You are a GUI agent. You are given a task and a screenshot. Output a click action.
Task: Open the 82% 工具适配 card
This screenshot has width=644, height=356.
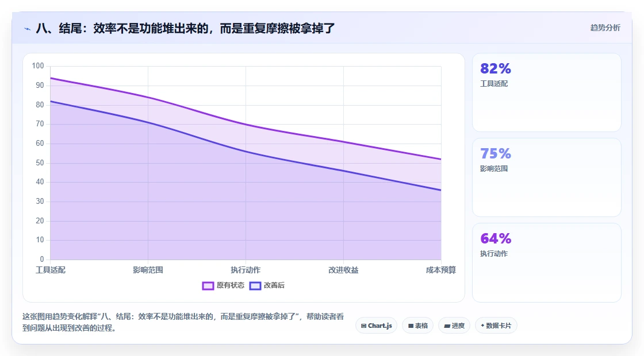pyautogui.click(x=547, y=92)
